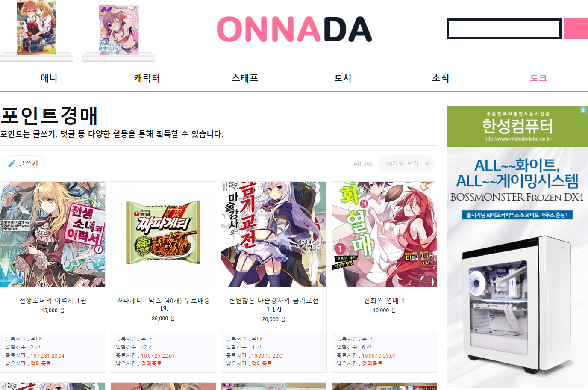
Task: Click into the search input field
Action: [504, 29]
